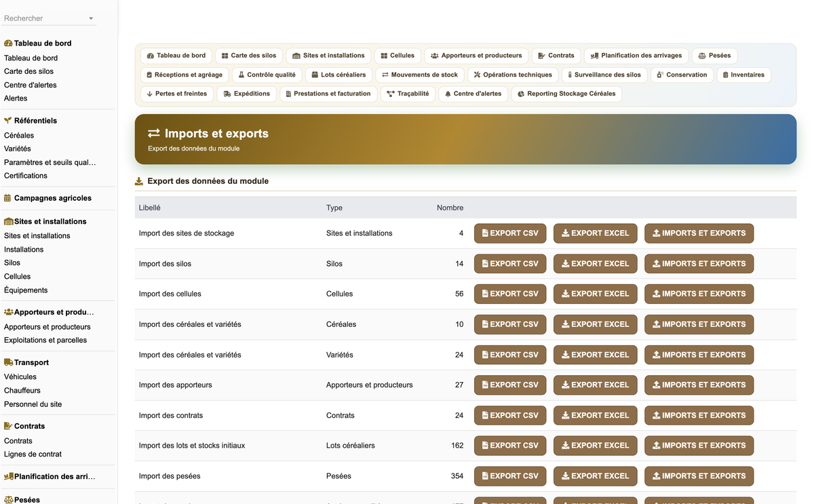Export CSV for Import des sites de stockage
The width and height of the screenshot is (814, 504).
(510, 233)
